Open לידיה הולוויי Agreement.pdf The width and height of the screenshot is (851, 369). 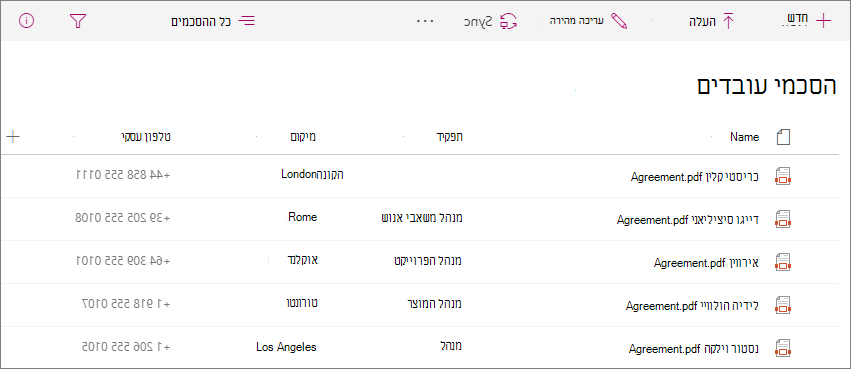pyautogui.click(x=693, y=306)
